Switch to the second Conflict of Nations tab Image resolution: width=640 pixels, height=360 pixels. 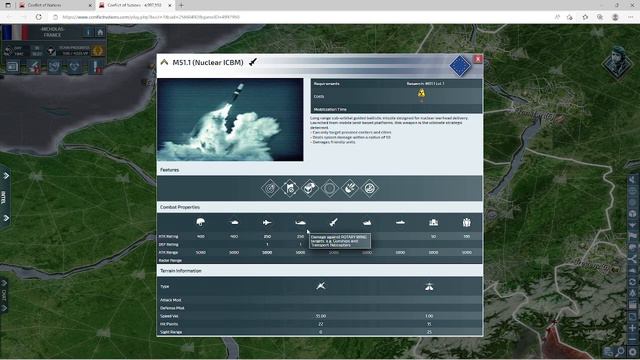135,5
